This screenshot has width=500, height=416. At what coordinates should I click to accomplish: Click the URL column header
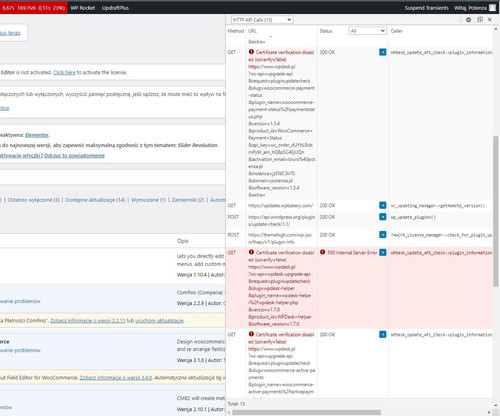(252, 31)
